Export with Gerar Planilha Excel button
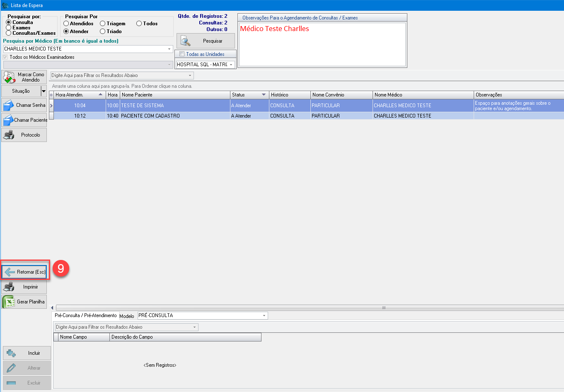 click(x=24, y=302)
